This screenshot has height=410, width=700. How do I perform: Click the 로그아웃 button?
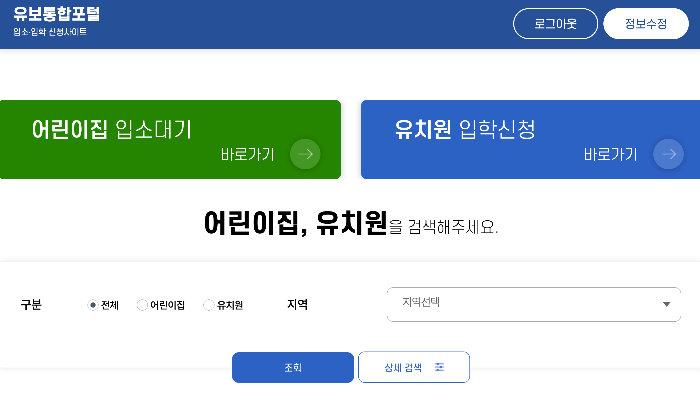555,24
